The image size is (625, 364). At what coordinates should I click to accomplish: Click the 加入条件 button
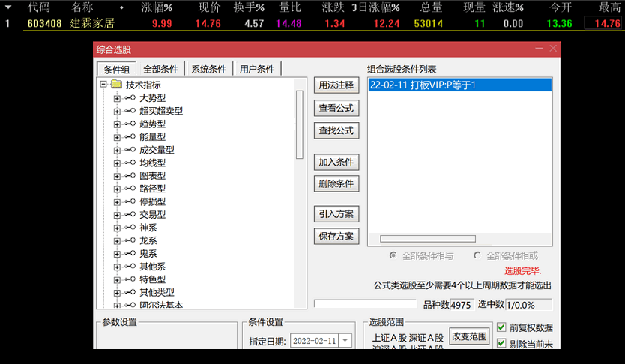(336, 162)
